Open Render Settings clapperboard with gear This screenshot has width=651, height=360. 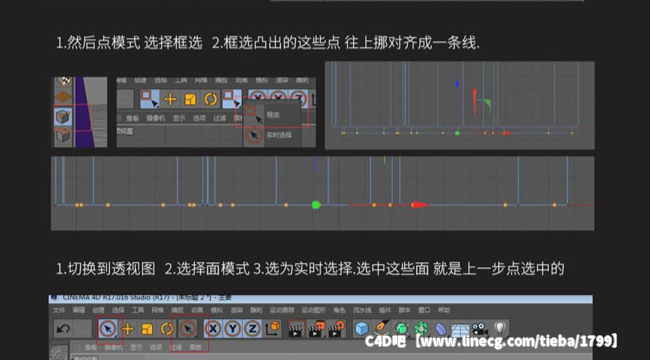coord(337,329)
